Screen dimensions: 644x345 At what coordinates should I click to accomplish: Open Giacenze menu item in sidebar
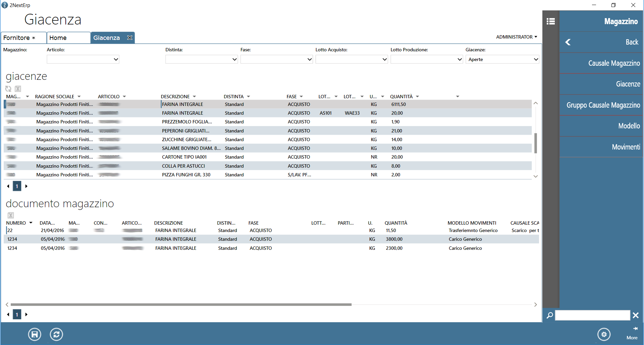pos(601,84)
